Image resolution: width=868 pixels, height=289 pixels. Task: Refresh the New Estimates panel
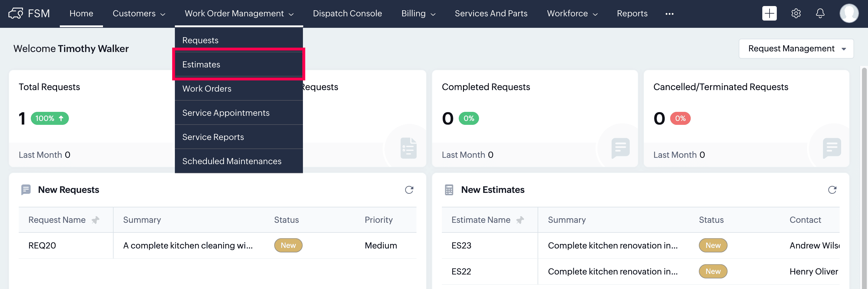tap(832, 190)
